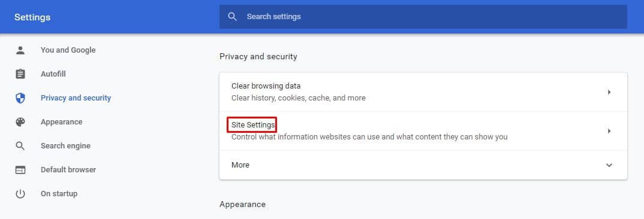This screenshot has height=219, width=644.
Task: Expand the More chevron
Action: (x=609, y=165)
